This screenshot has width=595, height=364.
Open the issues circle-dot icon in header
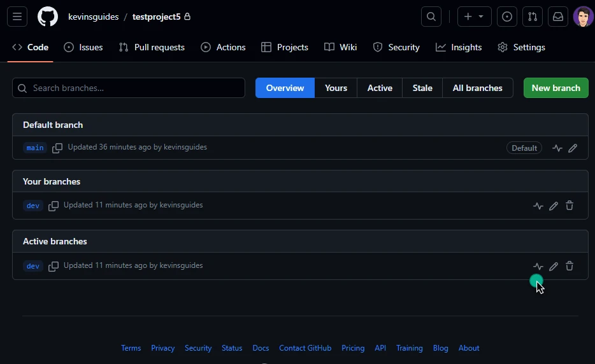507,17
